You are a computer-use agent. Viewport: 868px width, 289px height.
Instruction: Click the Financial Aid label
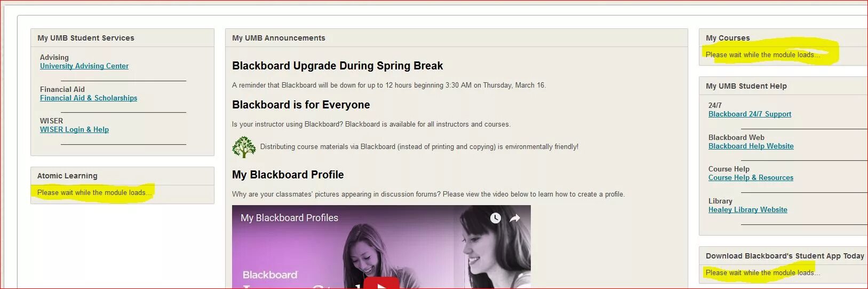point(62,89)
